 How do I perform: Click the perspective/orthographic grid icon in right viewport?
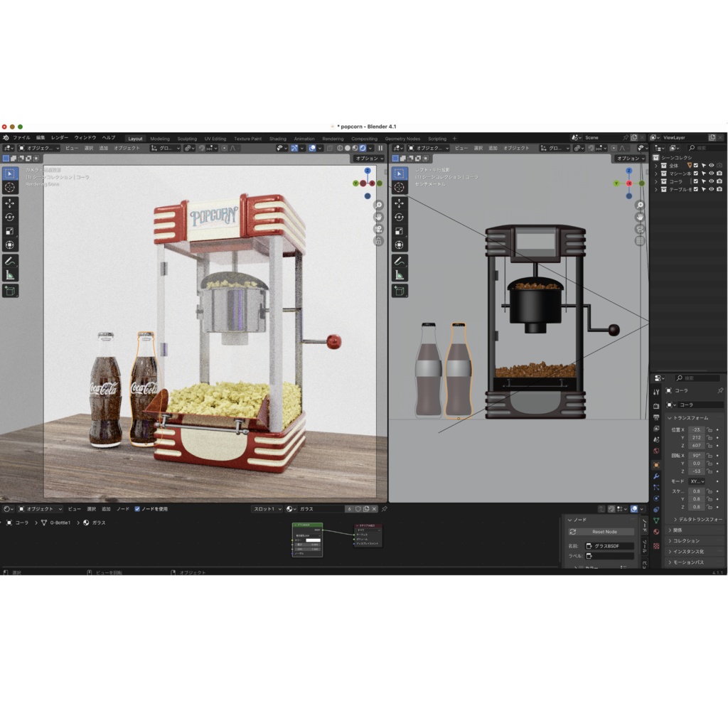point(641,241)
